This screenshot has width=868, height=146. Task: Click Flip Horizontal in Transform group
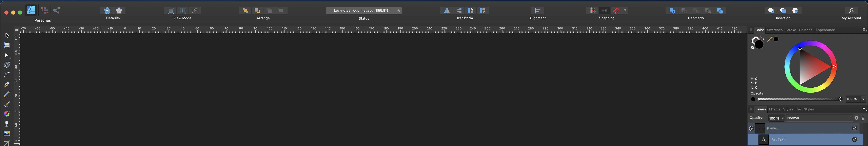pyautogui.click(x=447, y=11)
